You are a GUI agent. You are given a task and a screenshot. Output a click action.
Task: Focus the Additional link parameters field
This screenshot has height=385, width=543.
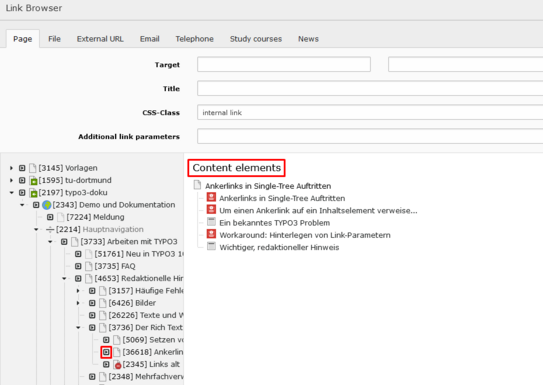[x=370, y=136]
